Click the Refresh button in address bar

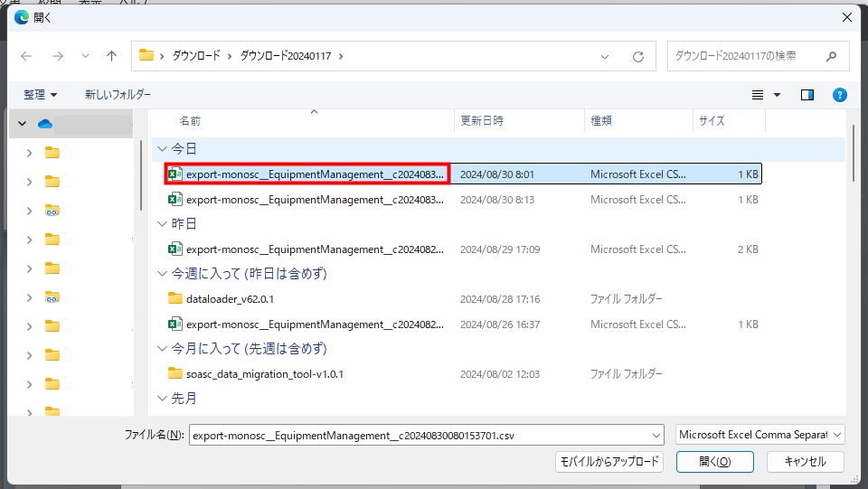click(638, 56)
